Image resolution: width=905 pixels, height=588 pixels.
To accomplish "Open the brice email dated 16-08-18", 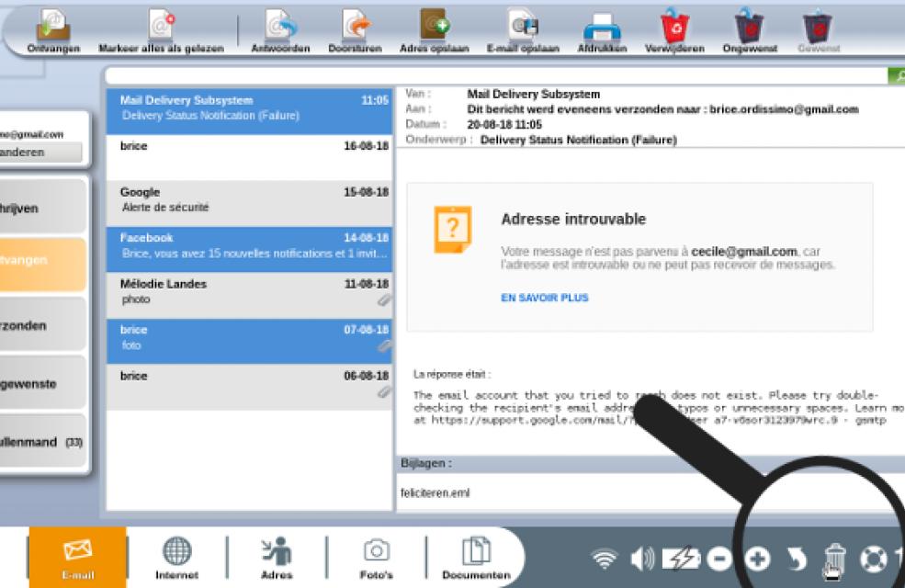I will (249, 157).
